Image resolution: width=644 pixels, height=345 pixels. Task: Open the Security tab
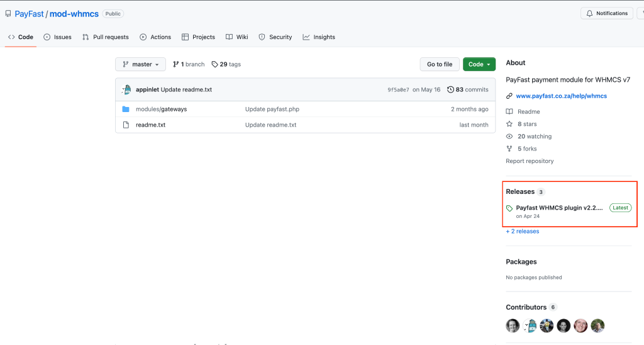coord(275,37)
